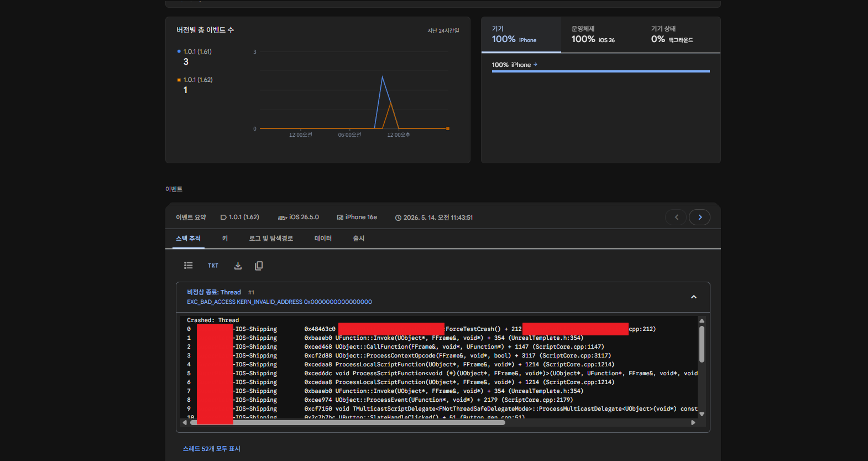Select the 기기 상태 0% 백그라운드 tab
This screenshot has width=868, height=461.
(680, 35)
